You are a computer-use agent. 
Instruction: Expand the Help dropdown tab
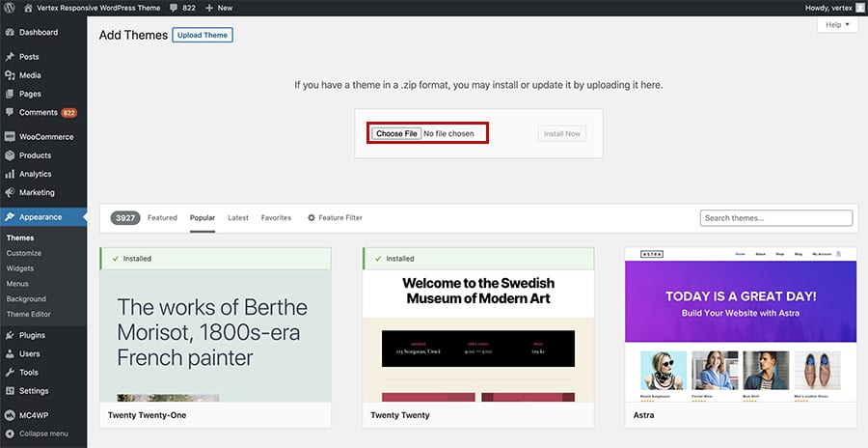(837, 24)
